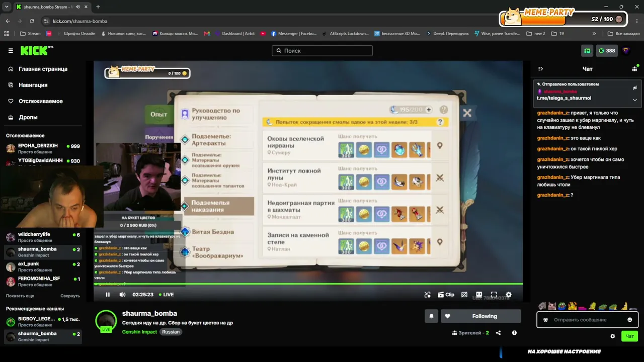
Task: Open the DeepL Переводчик bookmark
Action: click(x=447, y=34)
